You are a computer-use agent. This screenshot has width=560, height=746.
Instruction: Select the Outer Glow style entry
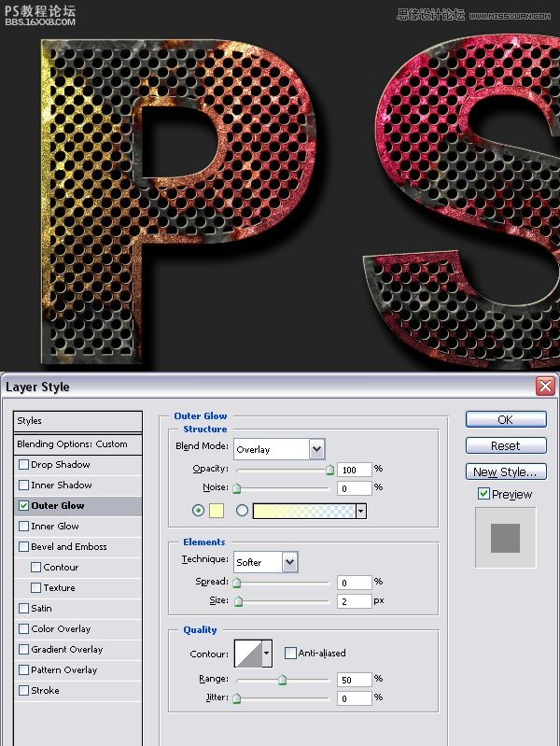click(78, 505)
